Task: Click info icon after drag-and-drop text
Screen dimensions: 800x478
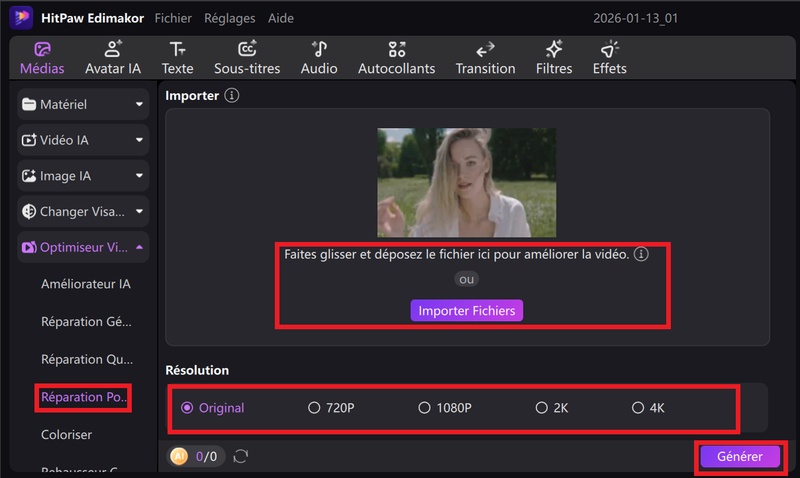Action: 641,254
